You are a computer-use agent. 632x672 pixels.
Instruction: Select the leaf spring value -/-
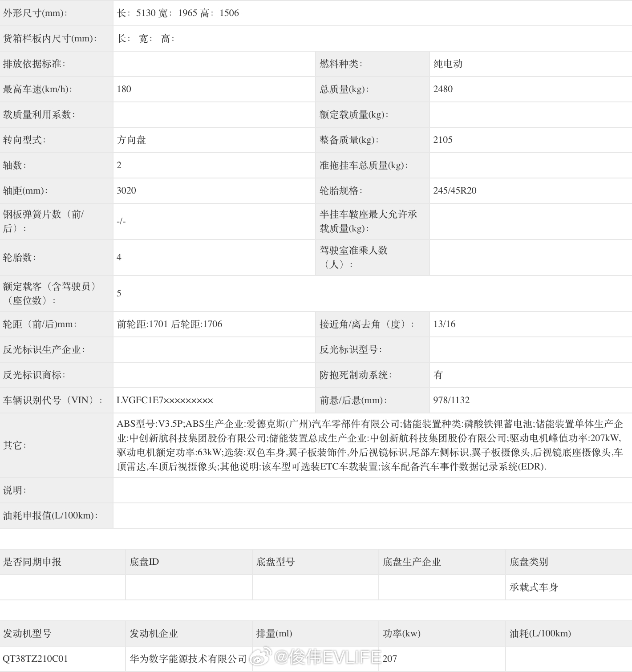pos(121,221)
